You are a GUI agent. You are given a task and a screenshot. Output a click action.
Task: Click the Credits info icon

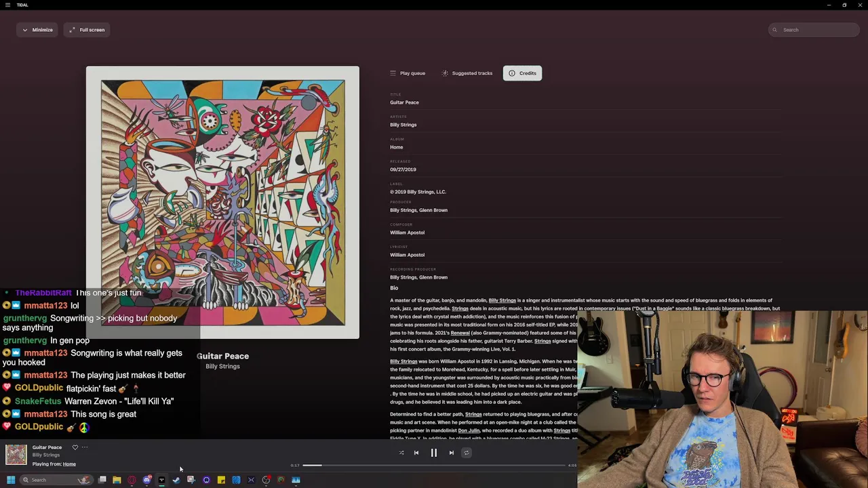tap(512, 73)
